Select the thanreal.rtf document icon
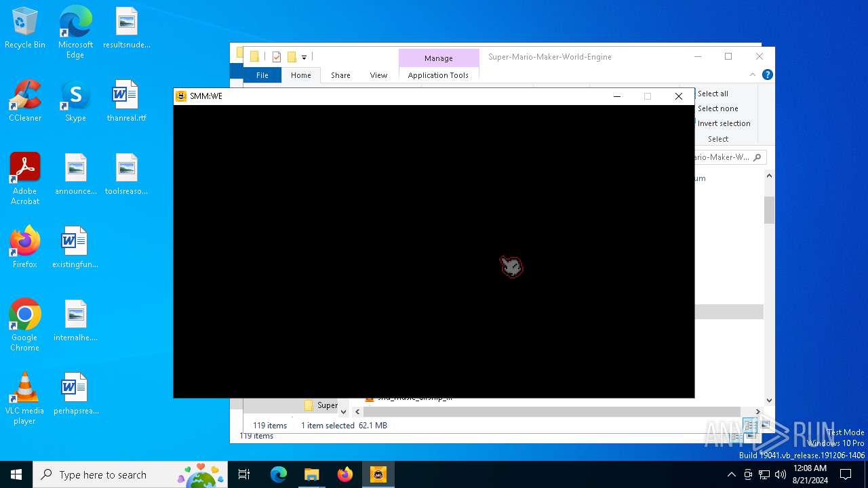The width and height of the screenshot is (868, 488). coord(127,102)
